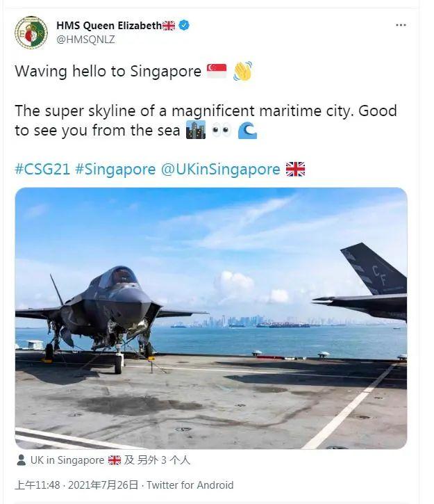Click the tagged people person icon
This screenshot has height=504, width=434.
(x=22, y=460)
